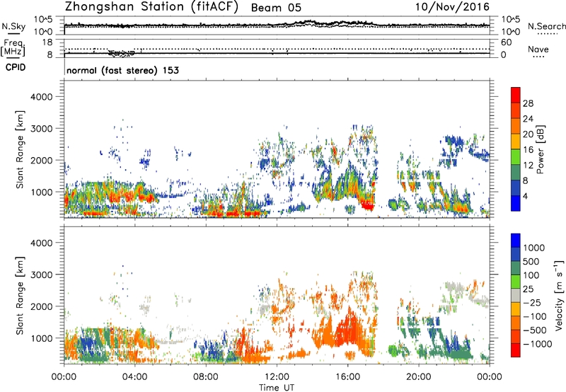Pick the bright blue bottom power colorbar segment
Viewport: 566px width, 392px height.
[516, 203]
